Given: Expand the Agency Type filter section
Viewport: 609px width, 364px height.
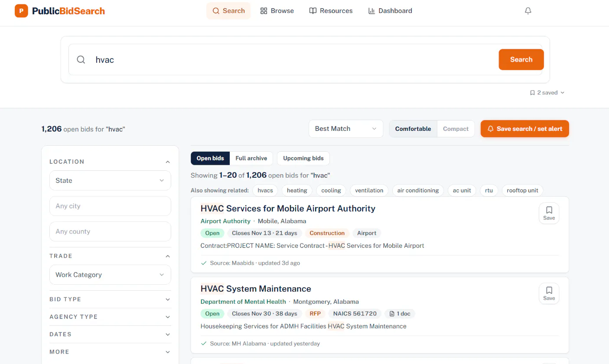Looking at the screenshot, I should point(110,317).
